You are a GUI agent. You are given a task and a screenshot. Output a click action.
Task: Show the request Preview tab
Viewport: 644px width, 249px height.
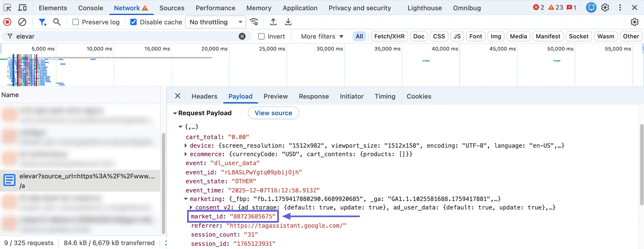point(275,96)
